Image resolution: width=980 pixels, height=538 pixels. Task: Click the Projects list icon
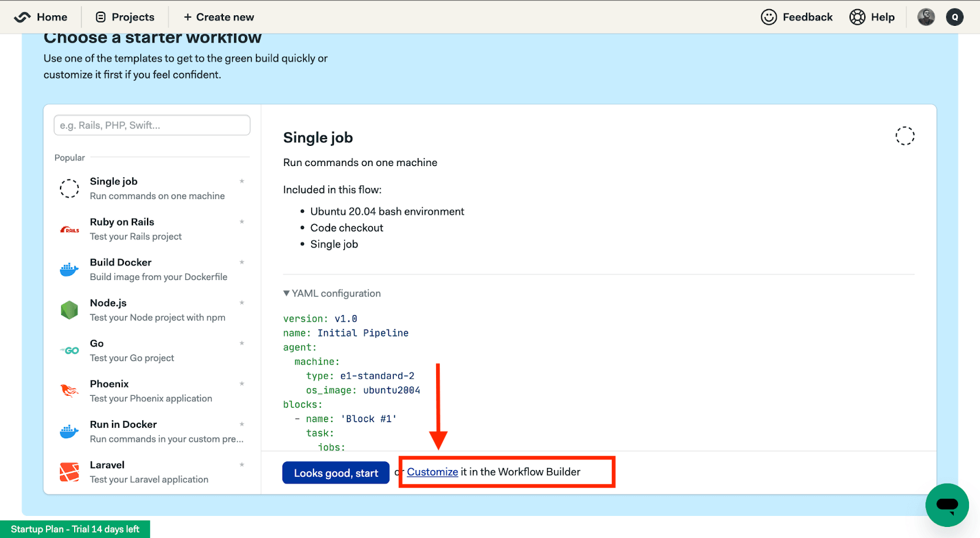[x=101, y=17]
